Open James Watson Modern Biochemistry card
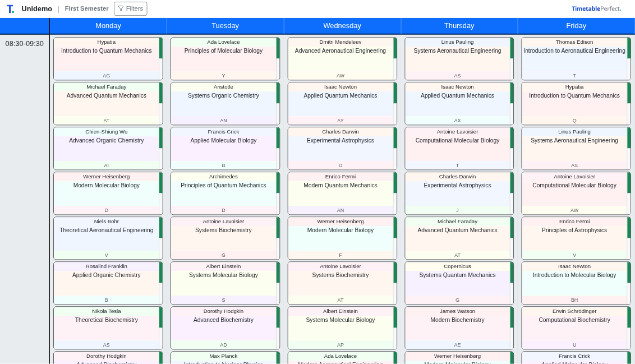This screenshot has width=635, height=364. 459,328
